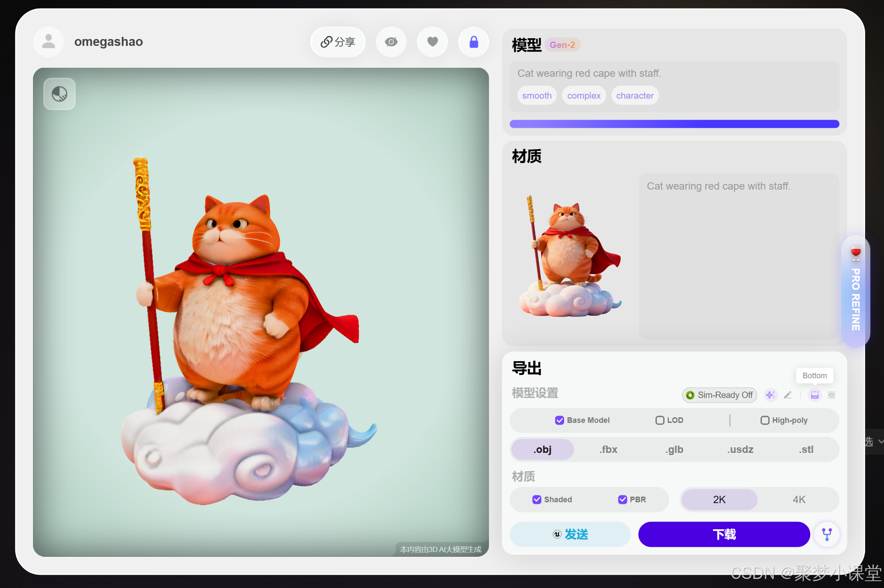This screenshot has width=884, height=588.
Task: Click the cat material thumbnail image
Action: click(570, 256)
